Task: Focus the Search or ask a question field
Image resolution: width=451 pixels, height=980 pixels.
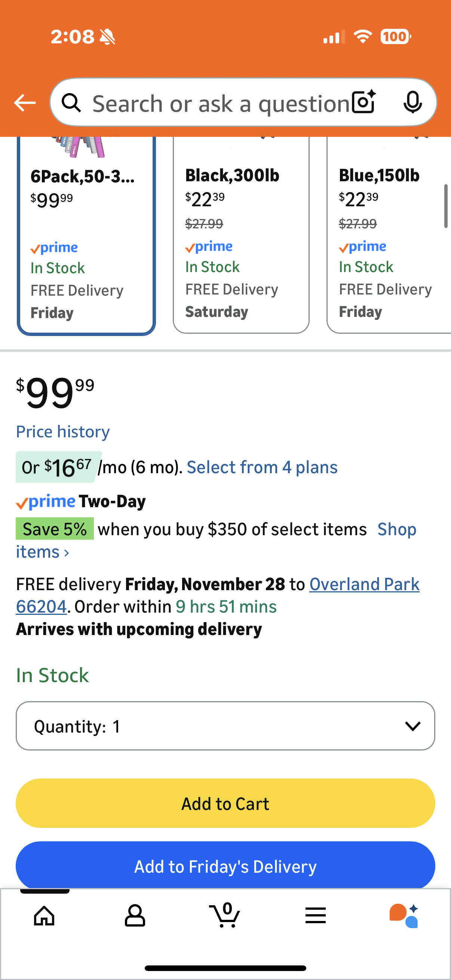Action: (221, 103)
